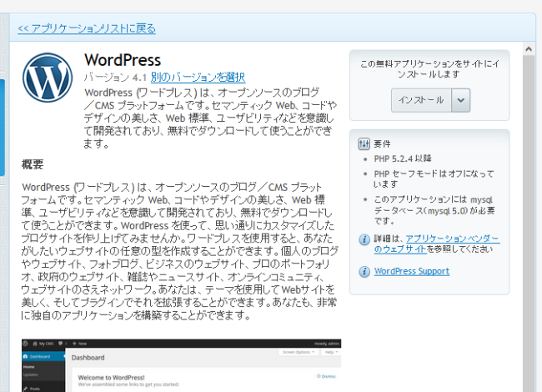The width and height of the screenshot is (542, 392).
Task: Click info icon beside WordPress Support
Action: click(364, 272)
